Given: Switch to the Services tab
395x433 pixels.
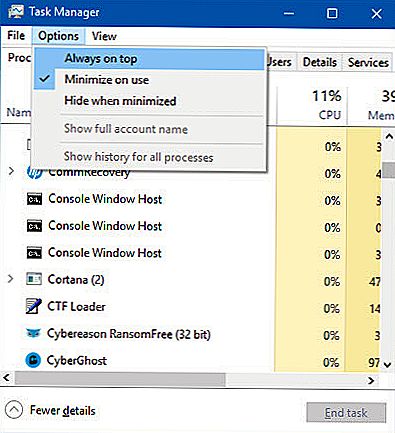Looking at the screenshot, I should [x=368, y=62].
